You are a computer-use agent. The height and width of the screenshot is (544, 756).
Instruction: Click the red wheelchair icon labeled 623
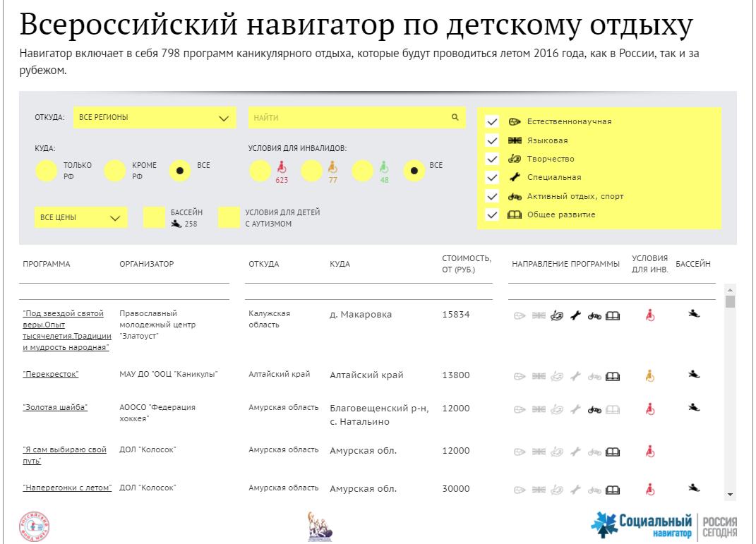tap(282, 167)
